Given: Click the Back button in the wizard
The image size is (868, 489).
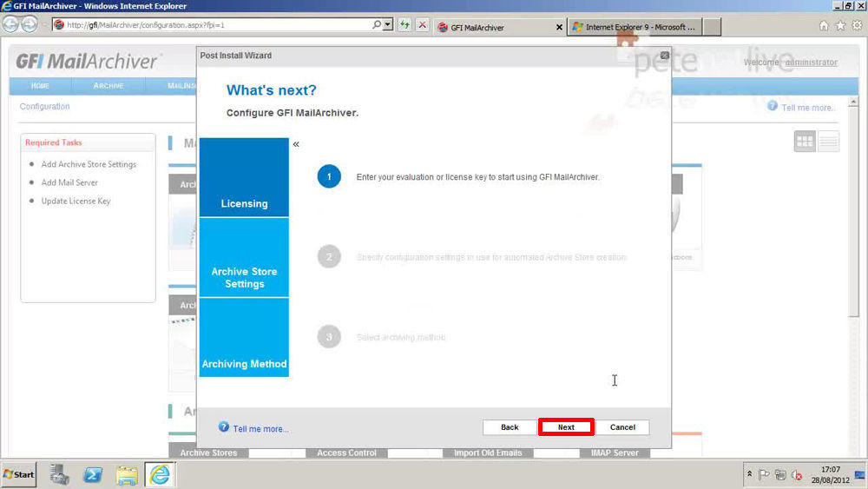Looking at the screenshot, I should point(510,427).
